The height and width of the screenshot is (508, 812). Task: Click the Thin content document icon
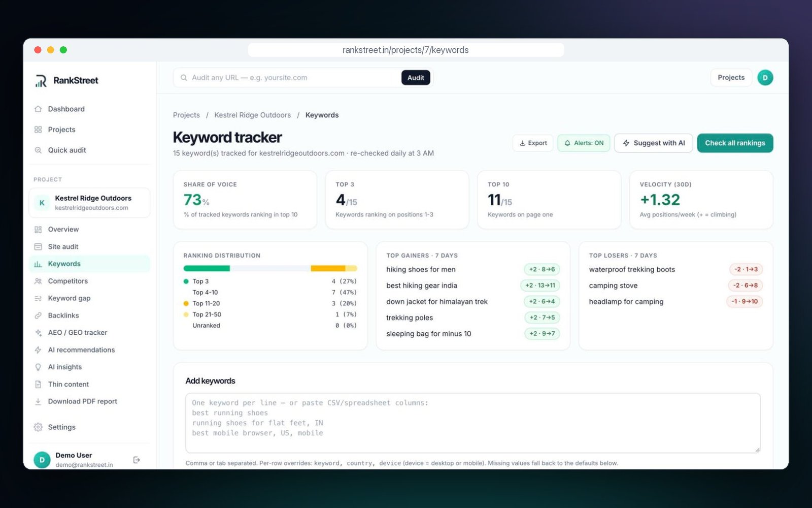point(38,385)
